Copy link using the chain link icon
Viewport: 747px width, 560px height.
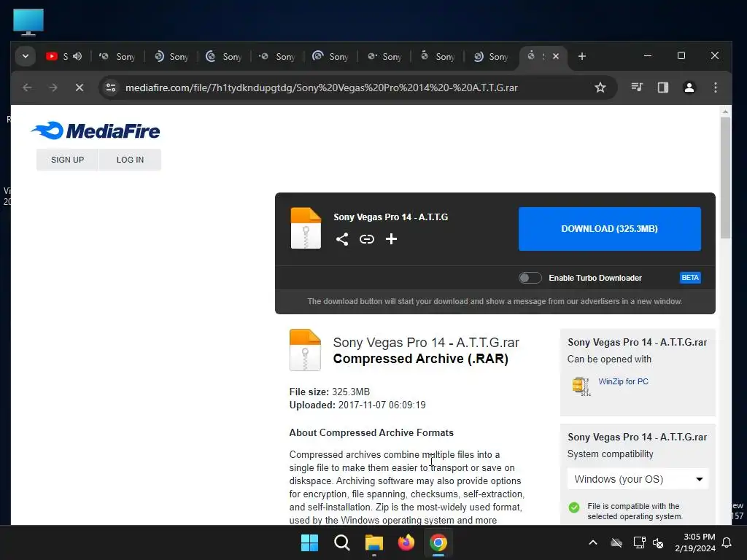click(x=366, y=239)
